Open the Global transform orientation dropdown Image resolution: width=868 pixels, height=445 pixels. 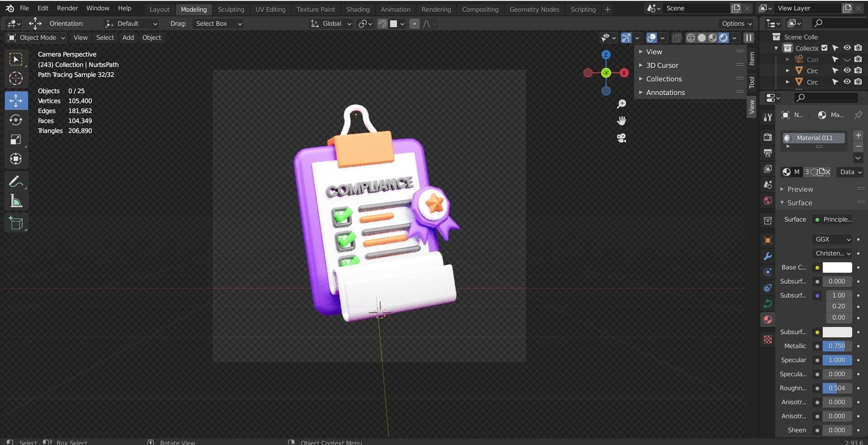click(x=331, y=24)
